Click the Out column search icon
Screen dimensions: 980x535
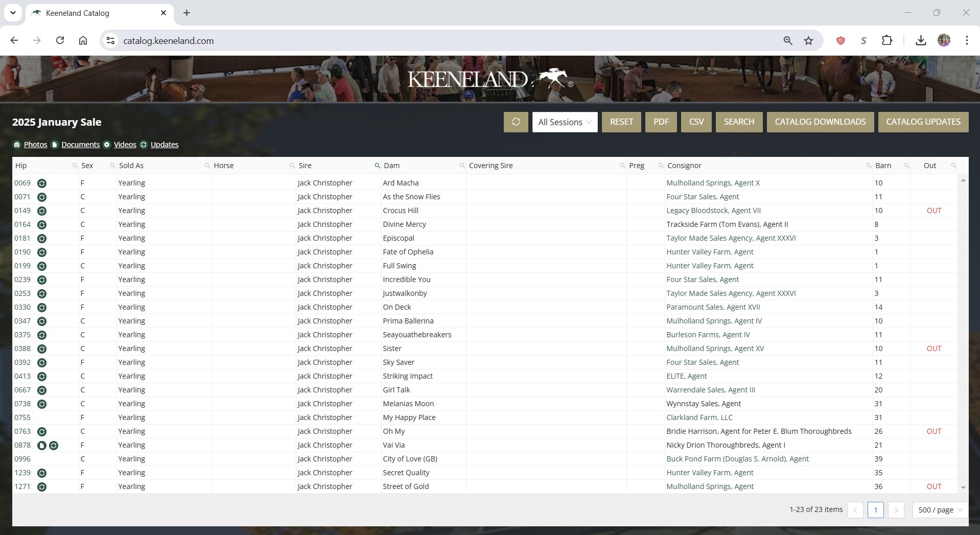[953, 166]
